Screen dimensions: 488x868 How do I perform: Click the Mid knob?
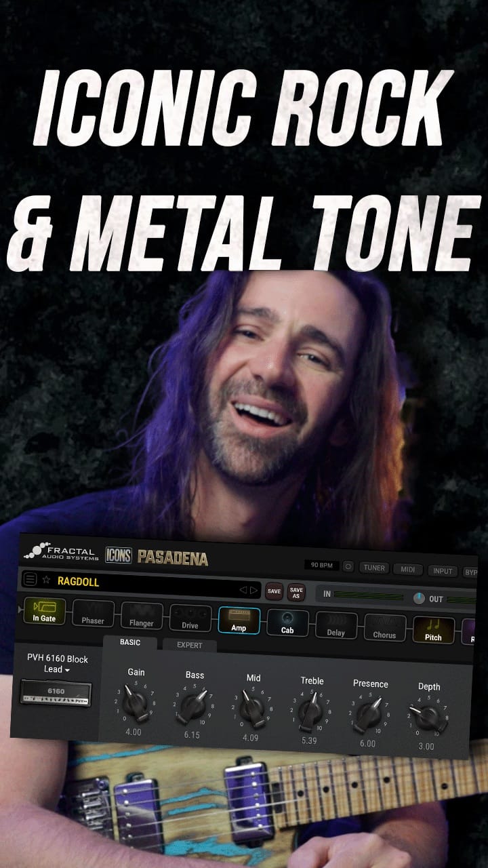coord(252,710)
